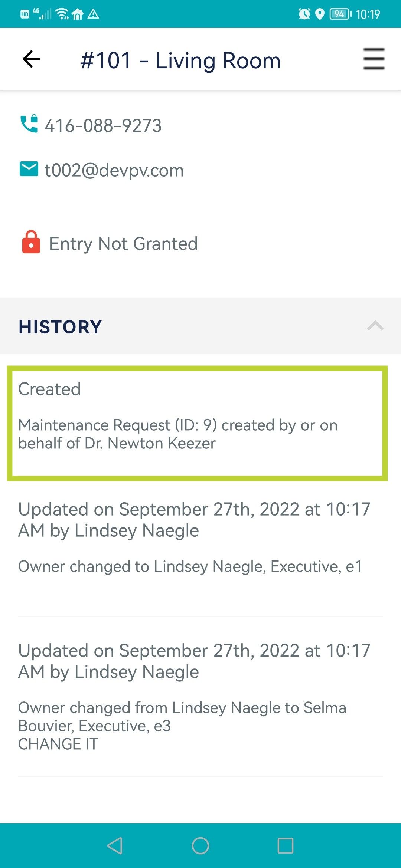Tap the alarm icon in status bar
The width and height of the screenshot is (401, 868).
coord(304,14)
